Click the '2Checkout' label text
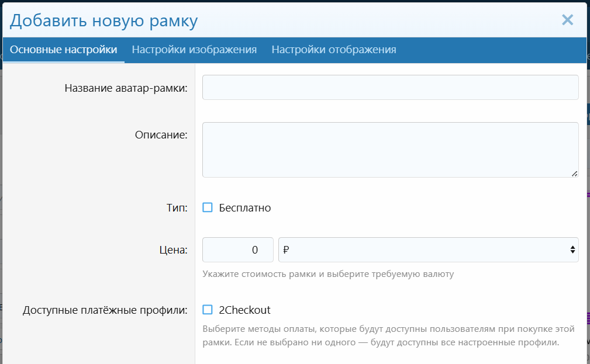Screen dimensions: 590x364 pos(244,310)
